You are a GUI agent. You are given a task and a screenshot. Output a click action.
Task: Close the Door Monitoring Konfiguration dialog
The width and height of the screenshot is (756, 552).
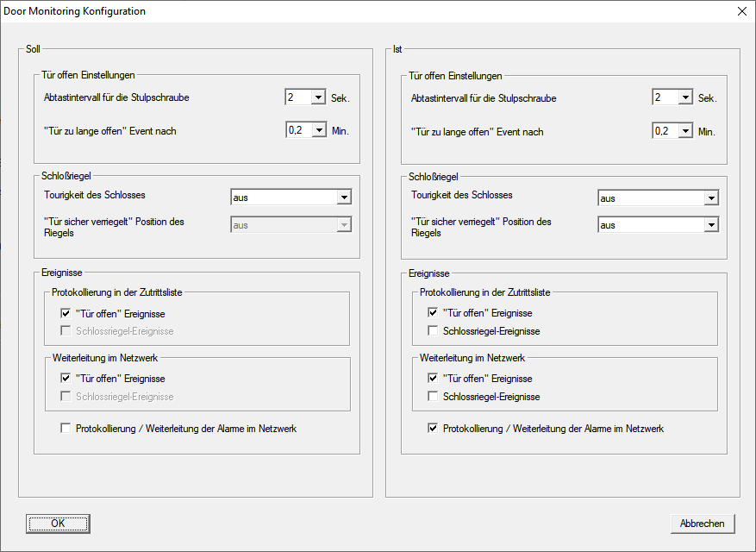point(741,12)
